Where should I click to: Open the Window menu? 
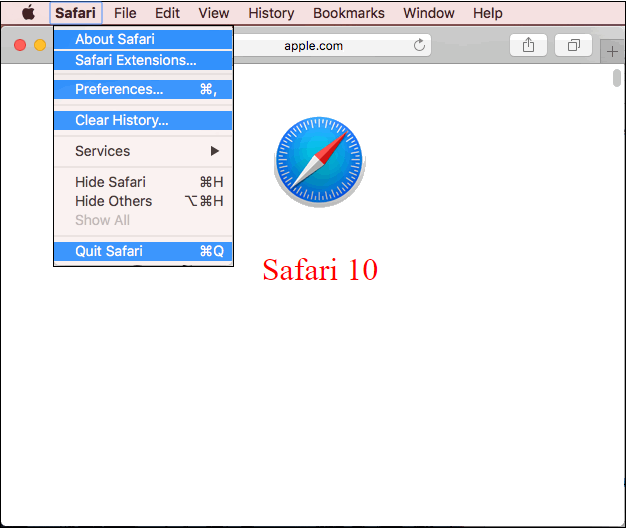429,13
